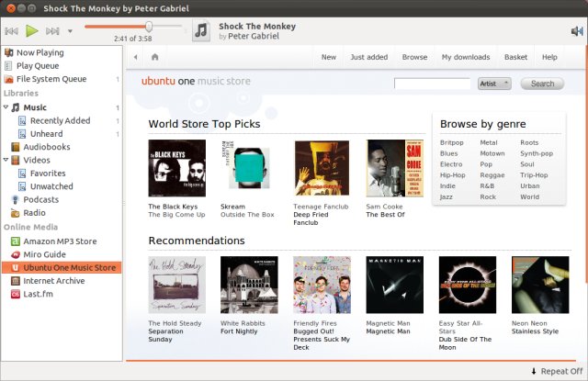The width and height of the screenshot is (588, 381).
Task: Open Easy Star All-Stars album cover
Action: 468,285
